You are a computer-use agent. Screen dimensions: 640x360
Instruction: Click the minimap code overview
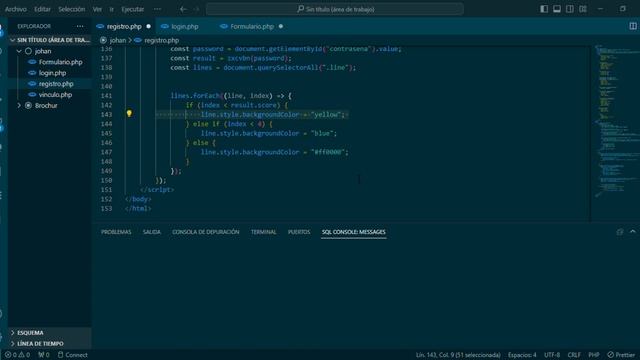point(616,122)
